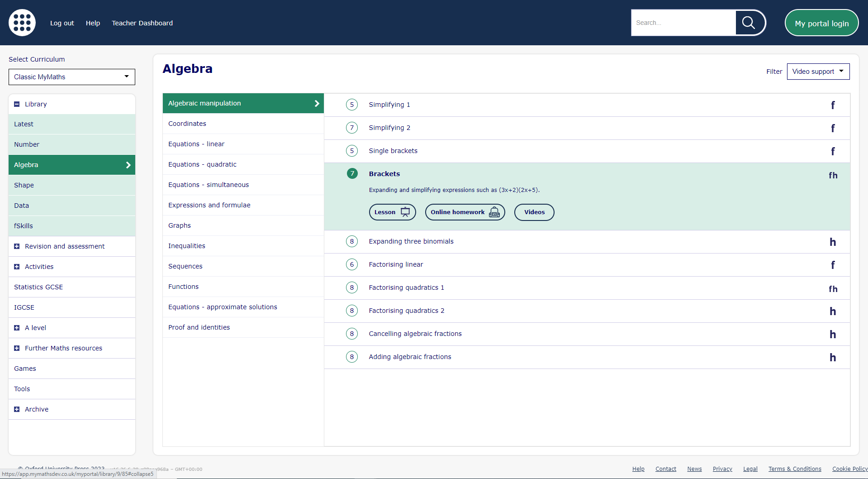Click the Privacy footer link
Screen dimensions: 868x479
(722, 469)
